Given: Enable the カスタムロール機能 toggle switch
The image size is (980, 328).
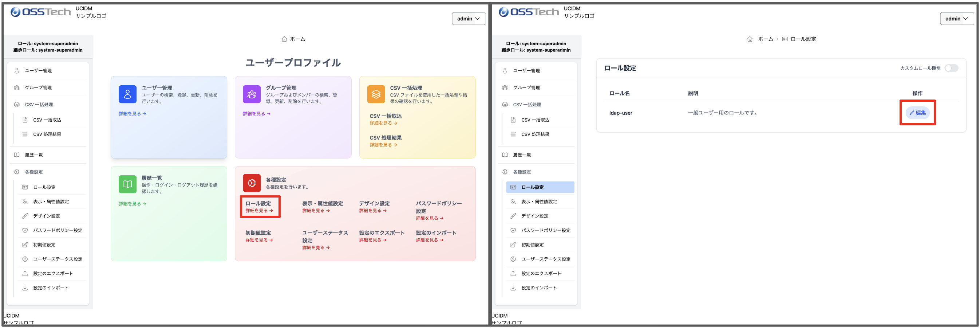Looking at the screenshot, I should (x=951, y=68).
